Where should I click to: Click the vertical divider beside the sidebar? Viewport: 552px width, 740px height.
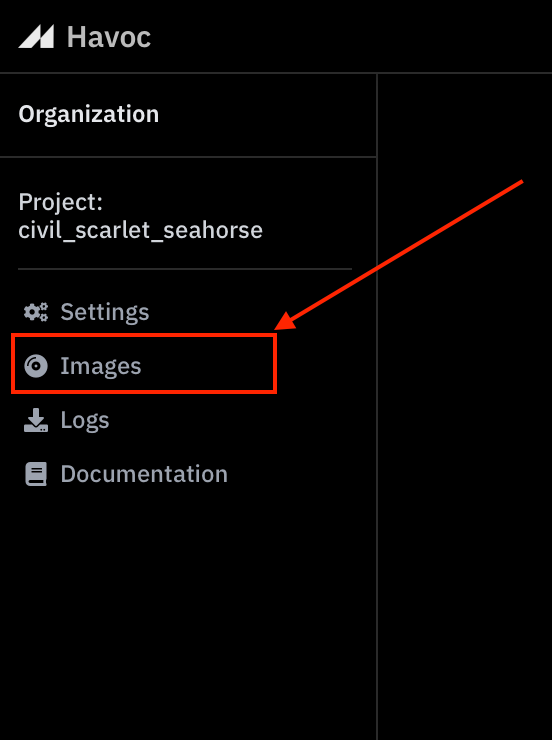point(377,406)
